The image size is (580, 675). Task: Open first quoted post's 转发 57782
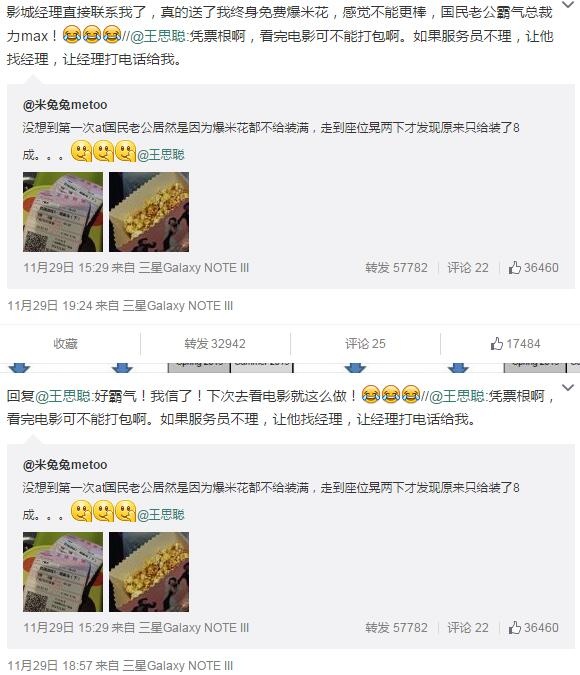[396, 268]
